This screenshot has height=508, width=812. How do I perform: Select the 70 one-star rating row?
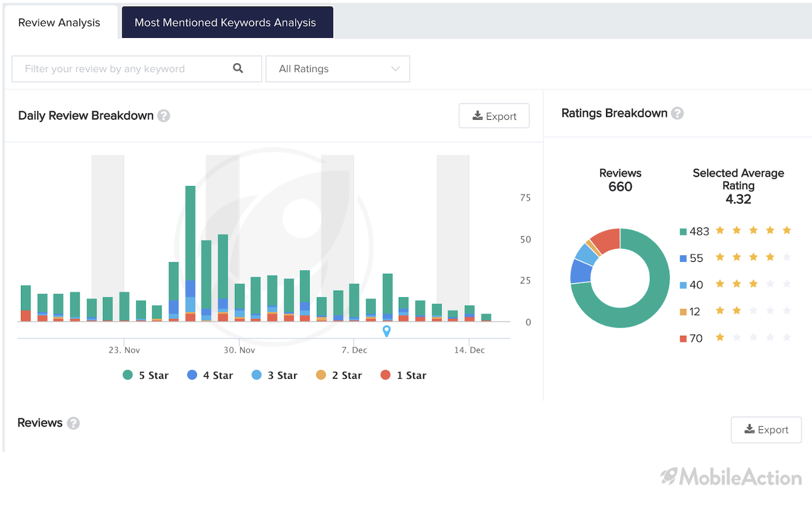[x=735, y=338]
